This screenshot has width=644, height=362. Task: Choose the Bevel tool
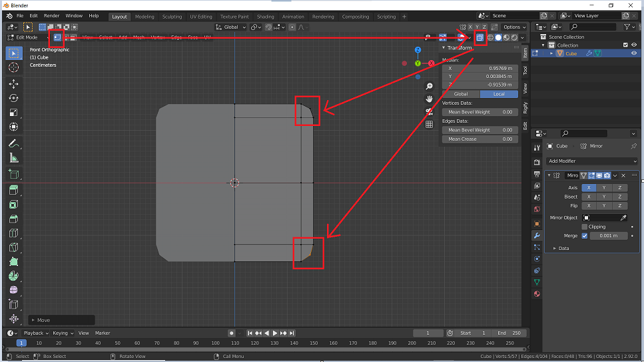pos(13,219)
